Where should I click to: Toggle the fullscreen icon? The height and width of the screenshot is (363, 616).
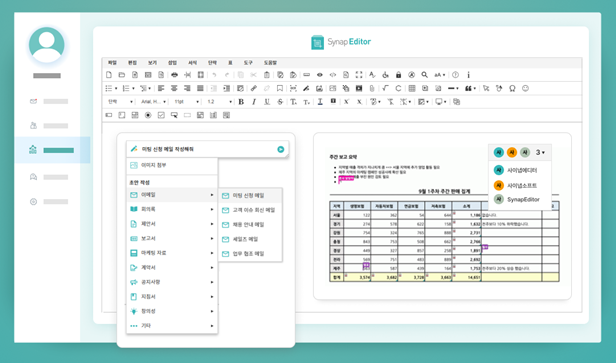point(359,75)
